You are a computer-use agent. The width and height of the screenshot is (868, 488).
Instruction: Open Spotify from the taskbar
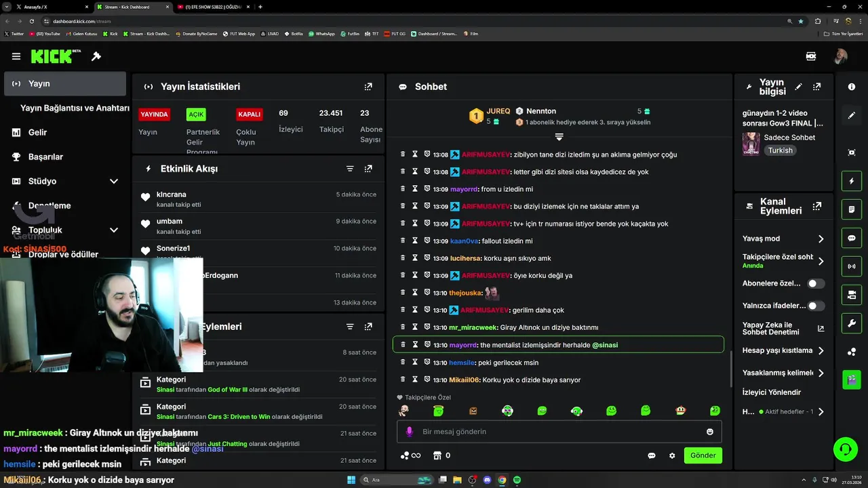pyautogui.click(x=517, y=480)
